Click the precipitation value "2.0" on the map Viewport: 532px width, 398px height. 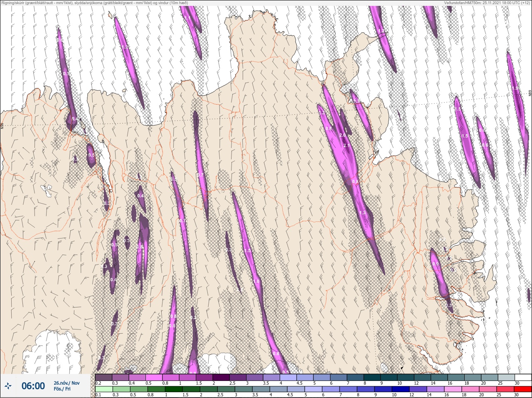click(343, 135)
